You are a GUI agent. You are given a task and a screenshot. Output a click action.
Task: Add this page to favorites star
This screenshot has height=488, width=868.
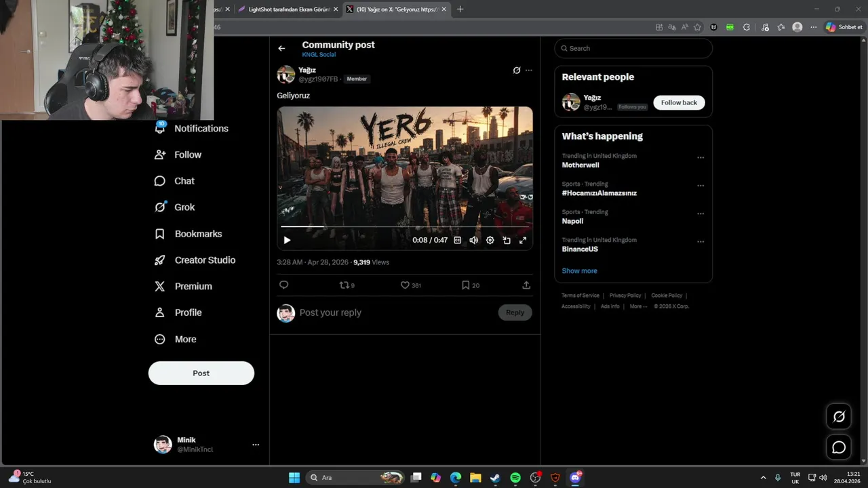tap(697, 27)
